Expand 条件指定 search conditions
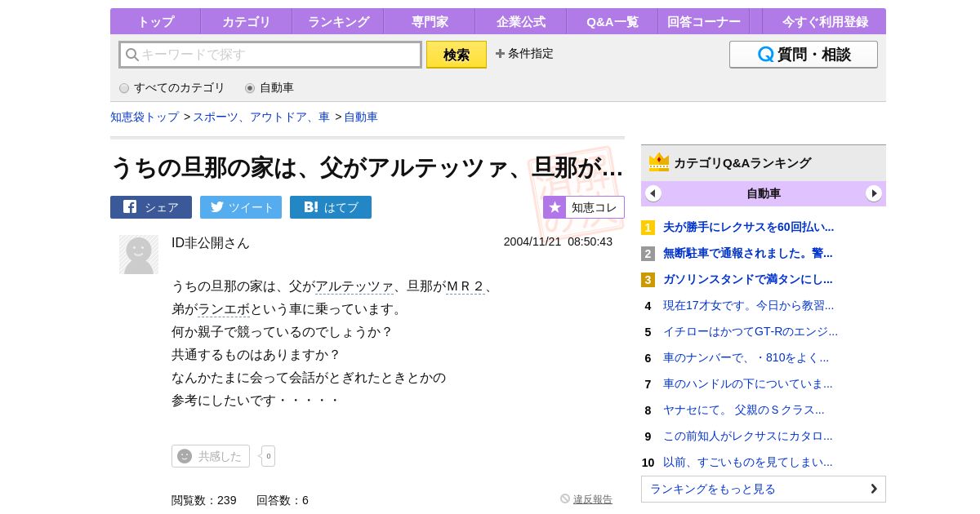This screenshot has height=514, width=980. 524,53
